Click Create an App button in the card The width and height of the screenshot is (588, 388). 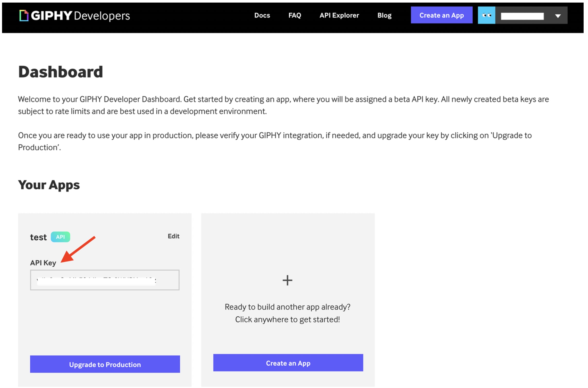click(288, 363)
